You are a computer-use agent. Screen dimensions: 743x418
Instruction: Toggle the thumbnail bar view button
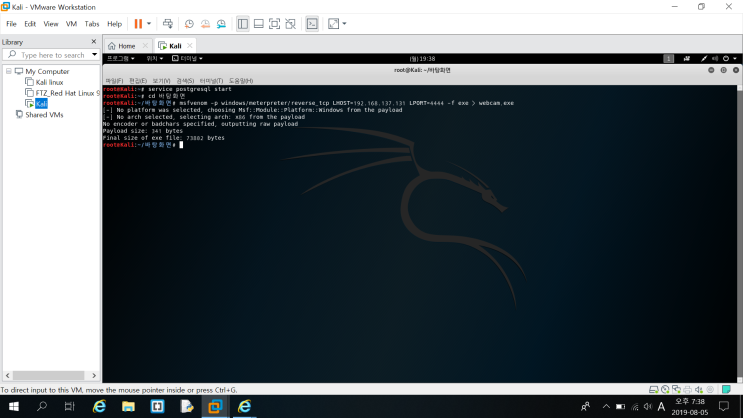[259, 24]
